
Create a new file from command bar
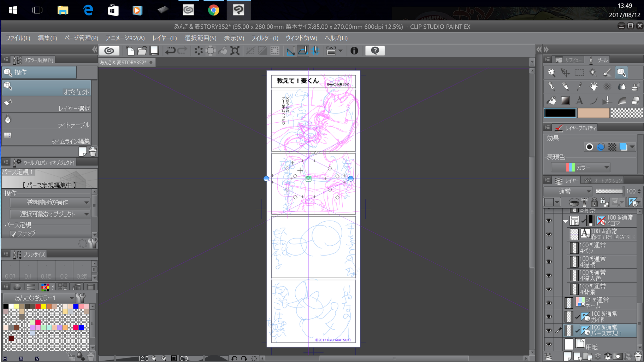130,51
